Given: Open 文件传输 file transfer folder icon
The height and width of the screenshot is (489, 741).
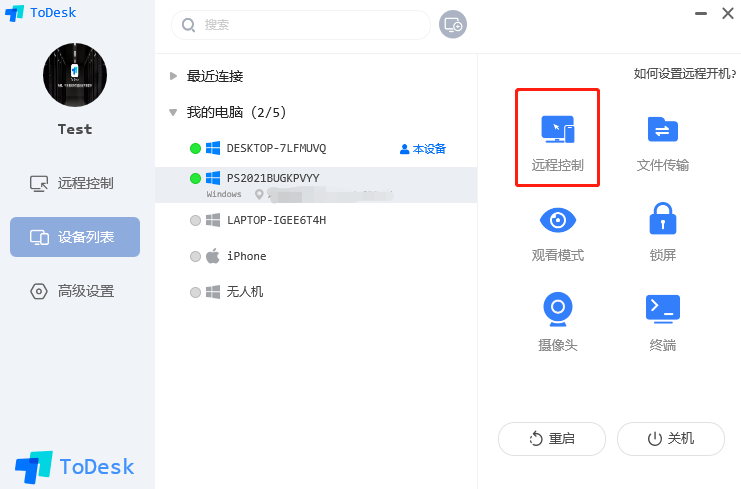Looking at the screenshot, I should [x=663, y=129].
